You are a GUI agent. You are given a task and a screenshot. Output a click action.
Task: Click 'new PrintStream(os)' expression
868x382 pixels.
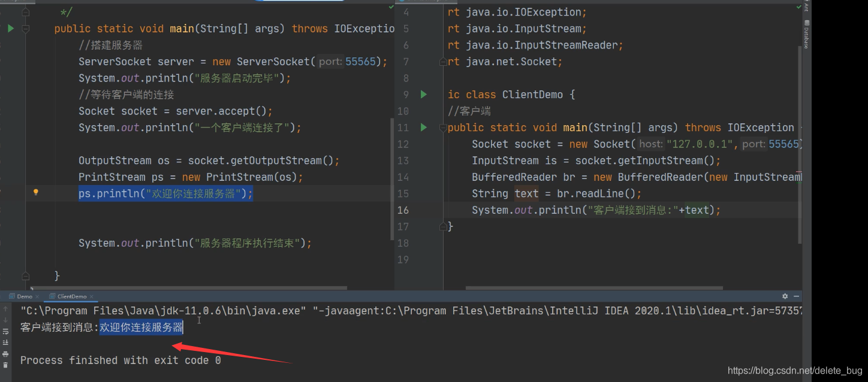click(240, 177)
